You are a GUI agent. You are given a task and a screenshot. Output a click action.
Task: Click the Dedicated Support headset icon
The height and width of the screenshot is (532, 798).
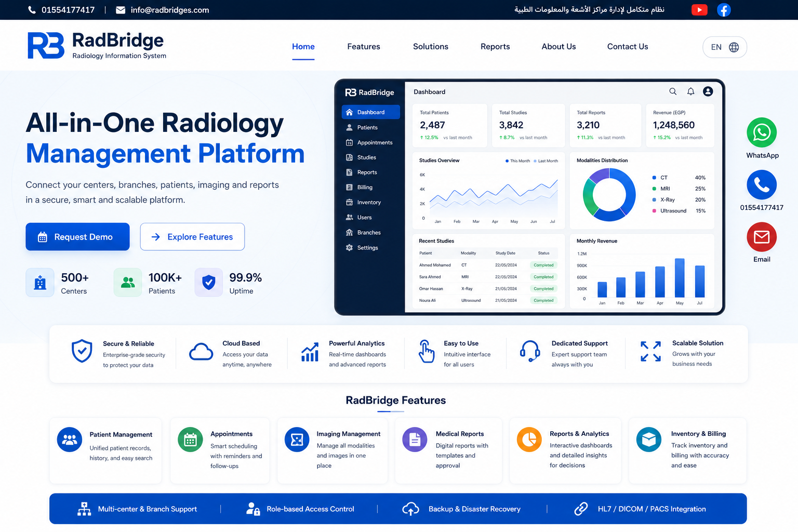tap(530, 351)
